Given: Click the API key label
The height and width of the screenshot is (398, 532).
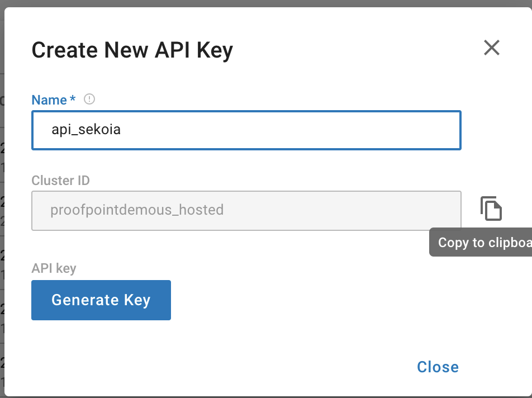Looking at the screenshot, I should (x=54, y=268).
